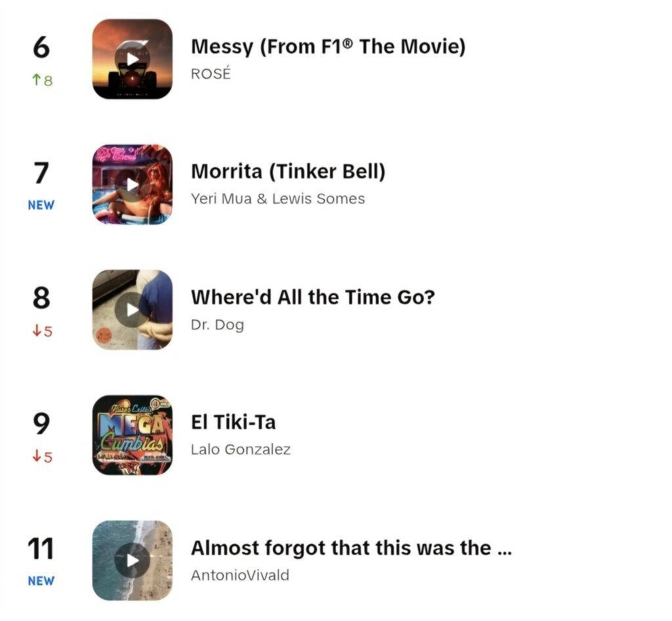
Task: Open song title El Tiki-Ta
Action: pyautogui.click(x=233, y=422)
